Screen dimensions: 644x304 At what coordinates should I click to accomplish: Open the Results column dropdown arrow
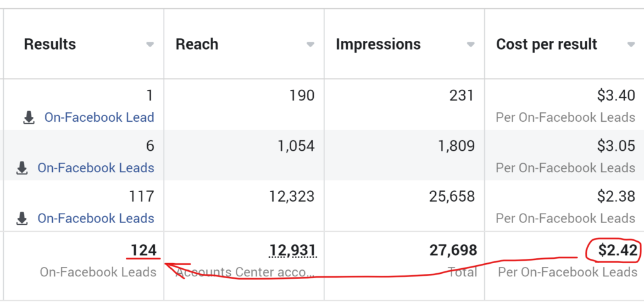tap(150, 45)
